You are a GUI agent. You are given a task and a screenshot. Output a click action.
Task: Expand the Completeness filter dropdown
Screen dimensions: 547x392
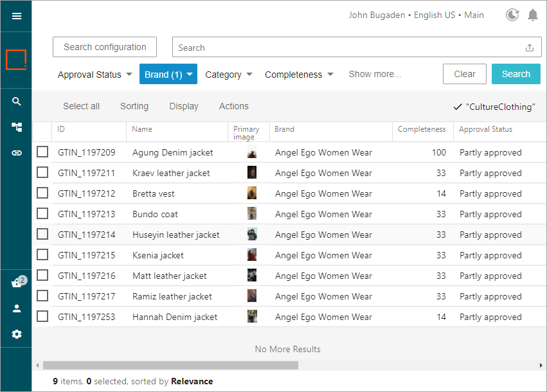pyautogui.click(x=299, y=75)
